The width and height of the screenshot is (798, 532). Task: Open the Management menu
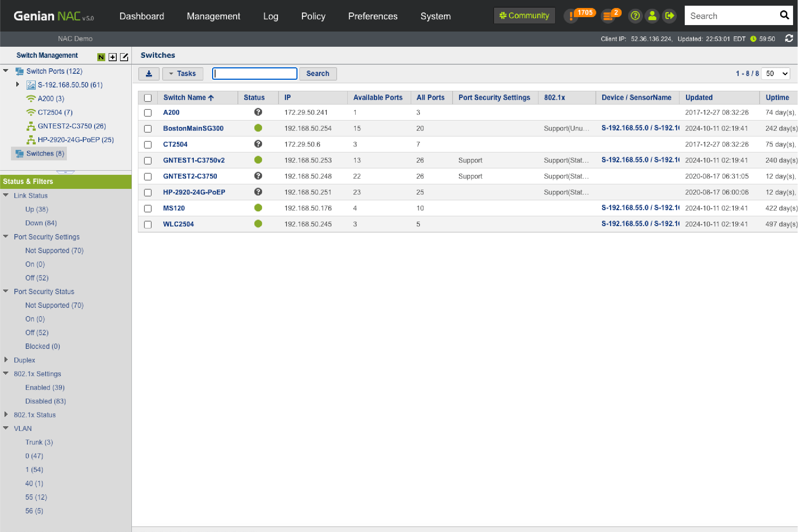click(x=213, y=16)
